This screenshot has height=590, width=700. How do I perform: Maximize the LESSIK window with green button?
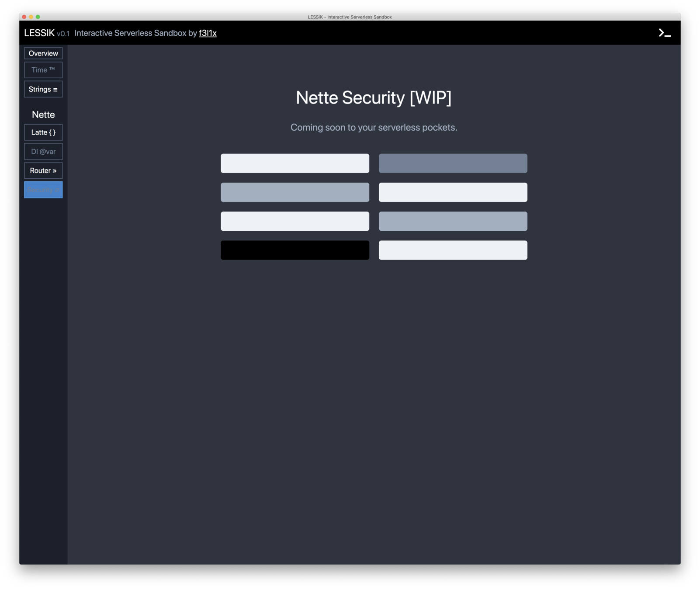click(38, 17)
